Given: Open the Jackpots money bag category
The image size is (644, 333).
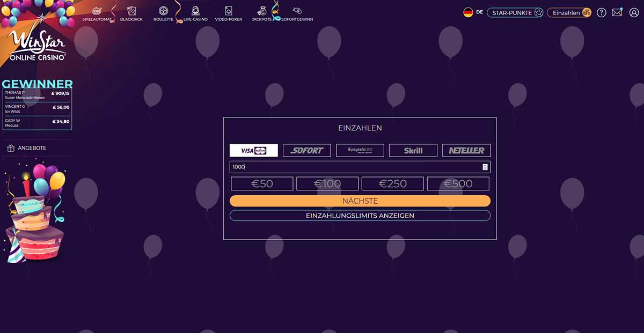Looking at the screenshot, I should (x=262, y=13).
